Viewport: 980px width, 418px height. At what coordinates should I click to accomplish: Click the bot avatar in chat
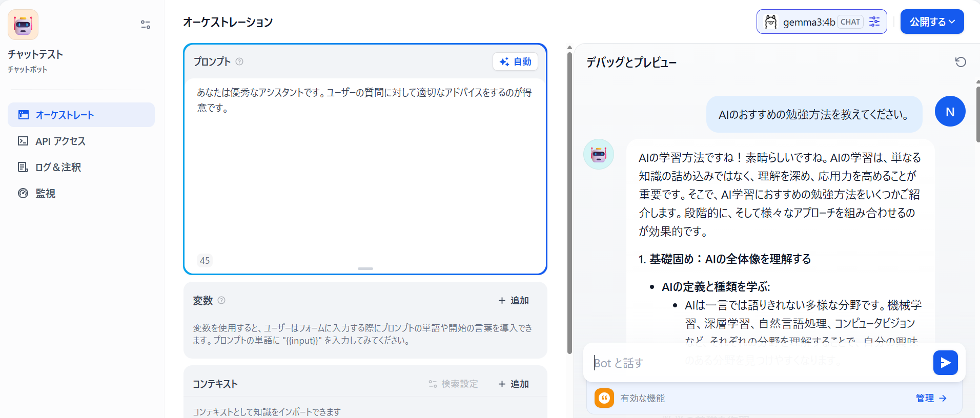click(599, 154)
